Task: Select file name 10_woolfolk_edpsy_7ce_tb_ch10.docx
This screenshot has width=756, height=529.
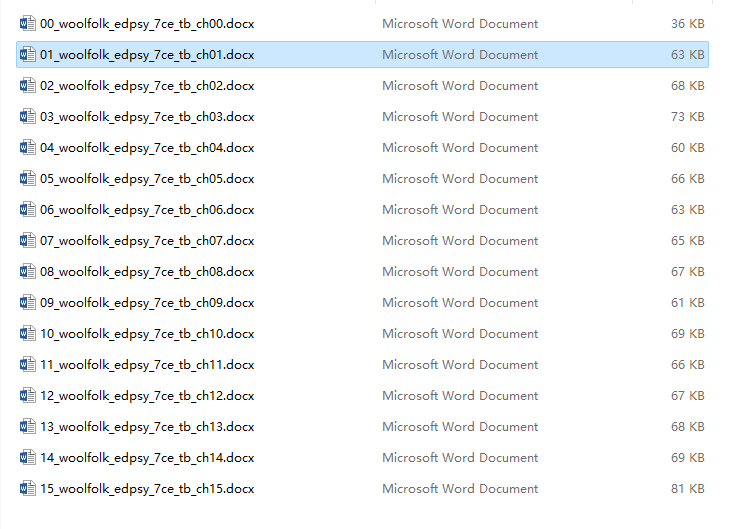Action: [147, 334]
